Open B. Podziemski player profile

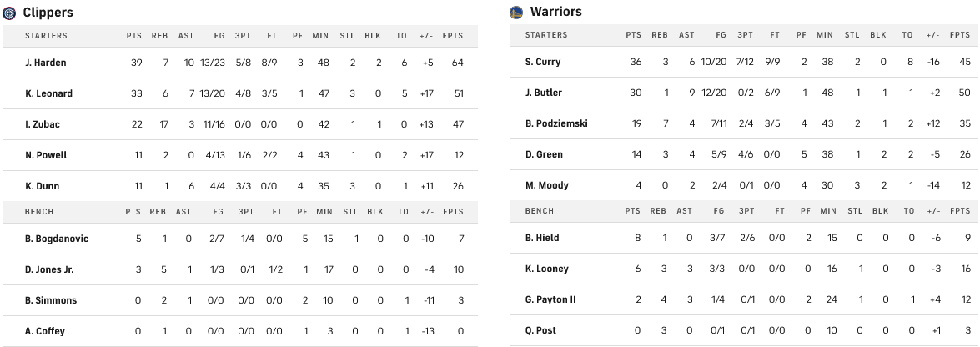click(x=556, y=123)
